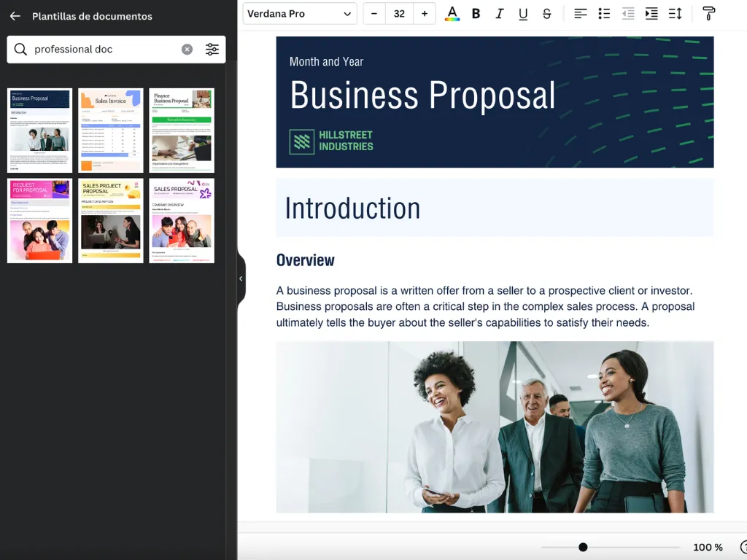Choose the Finance Business Proposal template

click(x=182, y=131)
